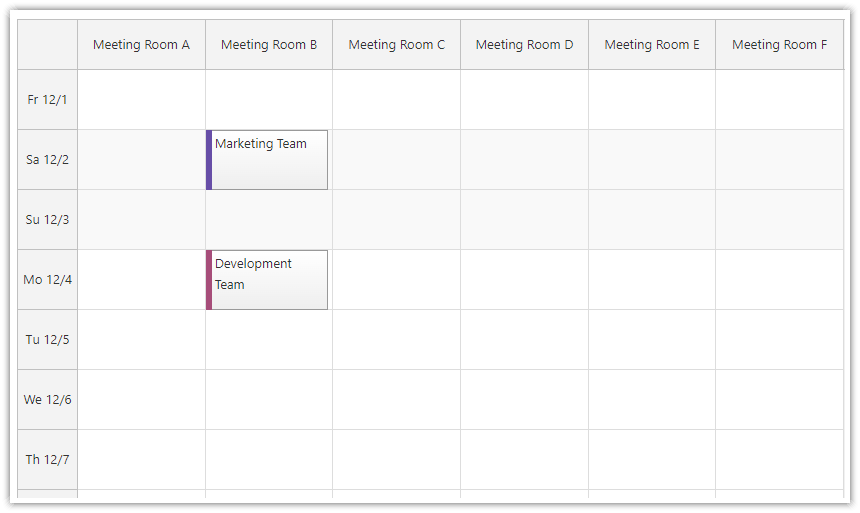This screenshot has width=860, height=513.
Task: Select the Meeting Room C column header
Action: (x=397, y=44)
